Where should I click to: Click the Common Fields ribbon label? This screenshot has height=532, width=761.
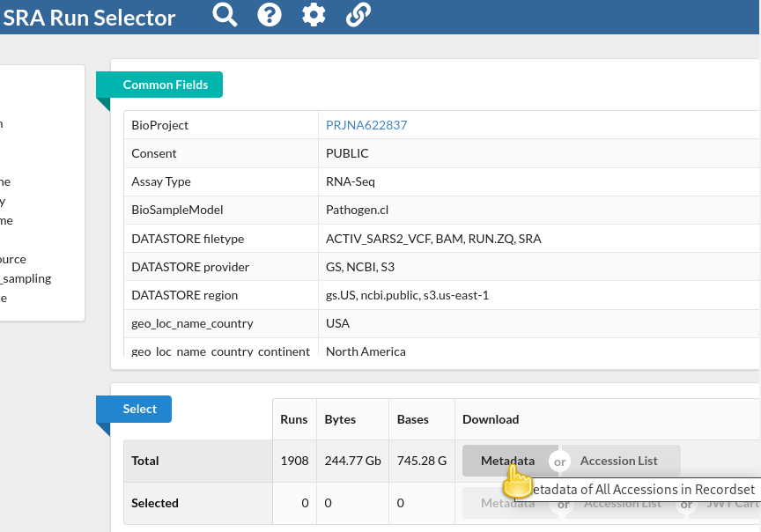pos(166,85)
